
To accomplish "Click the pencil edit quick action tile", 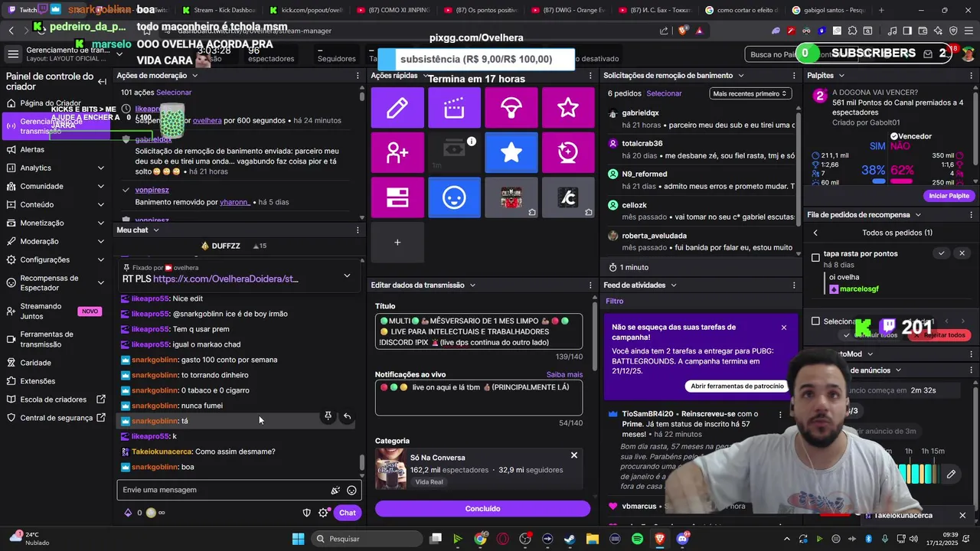I will point(397,108).
